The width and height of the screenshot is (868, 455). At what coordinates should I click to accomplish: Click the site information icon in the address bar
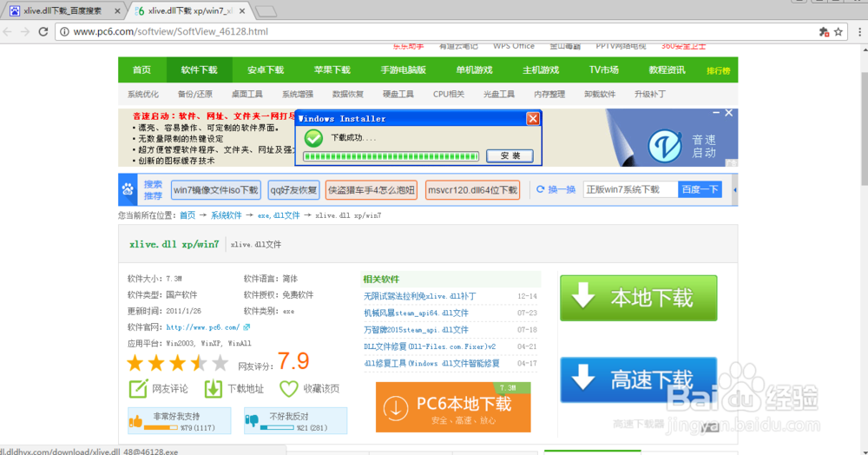(64, 31)
